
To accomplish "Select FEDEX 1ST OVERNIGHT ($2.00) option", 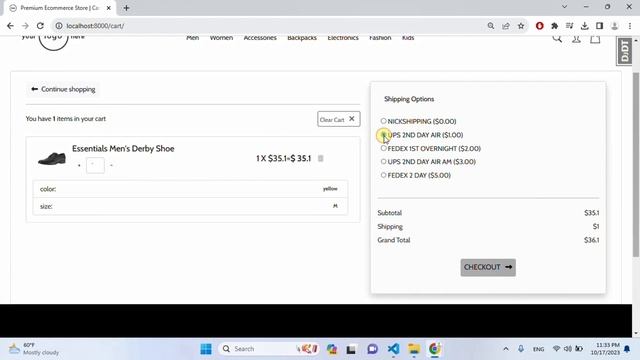I will [x=383, y=148].
